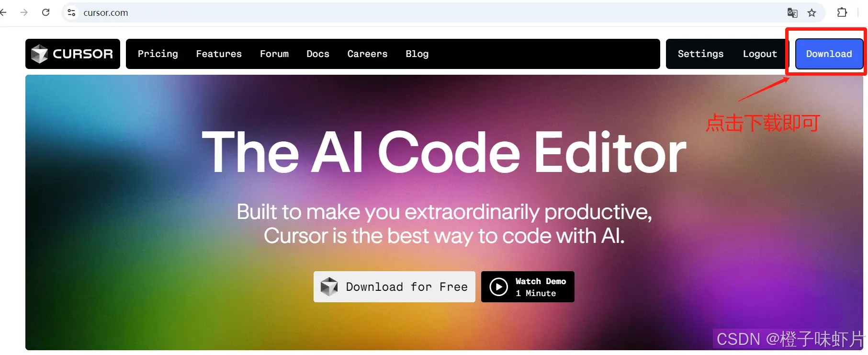
Task: Bookmark this page with the star icon
Action: pos(812,13)
